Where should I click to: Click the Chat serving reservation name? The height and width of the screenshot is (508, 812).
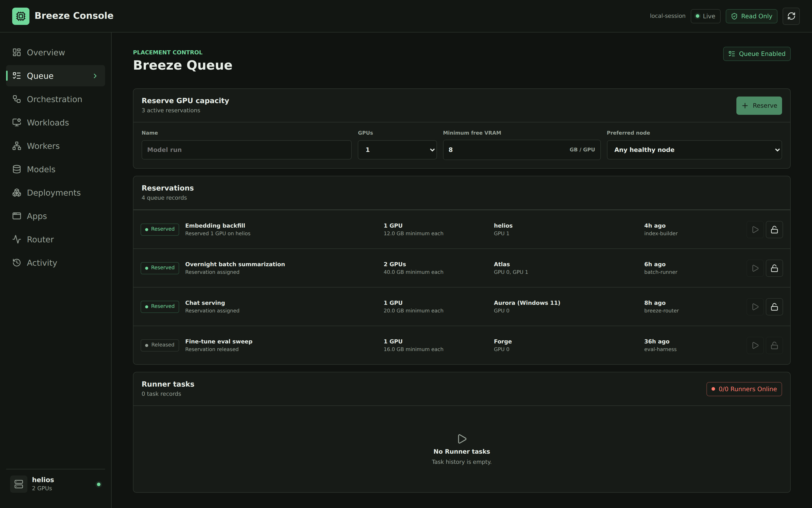pos(205,303)
